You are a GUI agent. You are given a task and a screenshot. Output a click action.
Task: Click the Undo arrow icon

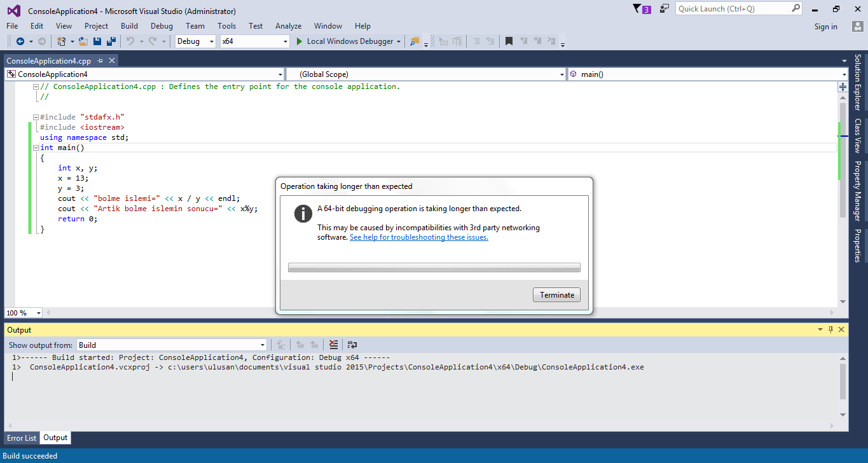130,41
